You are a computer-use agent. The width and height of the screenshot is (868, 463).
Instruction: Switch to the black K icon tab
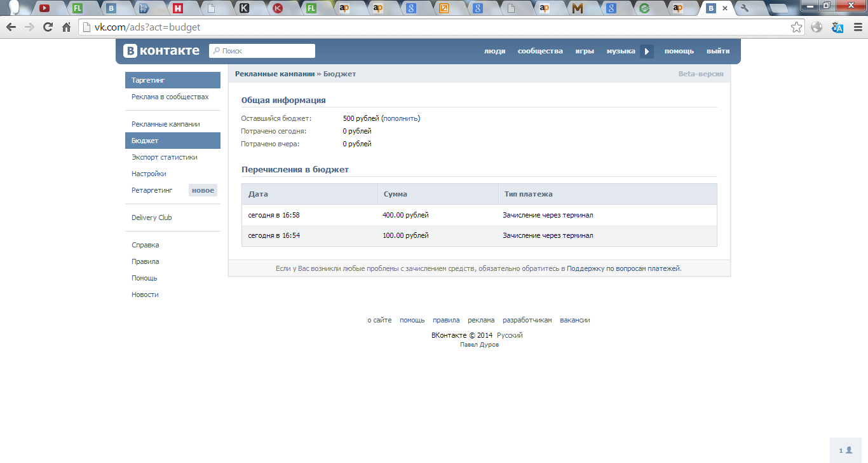[245, 8]
